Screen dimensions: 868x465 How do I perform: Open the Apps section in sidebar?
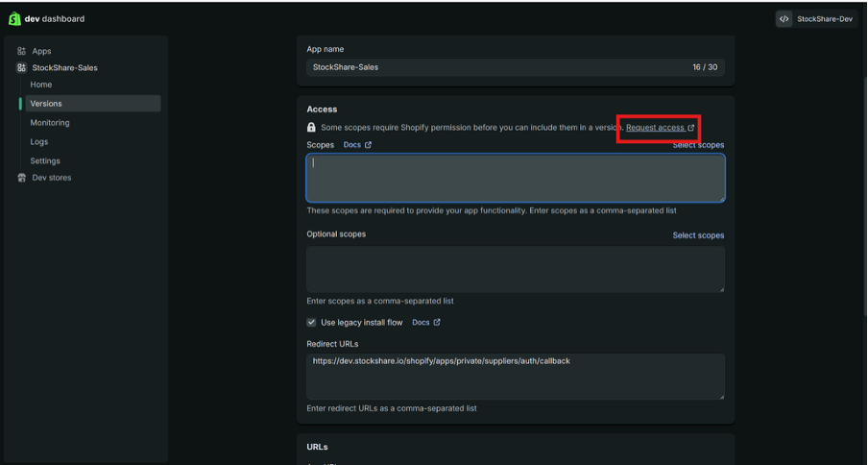tap(41, 51)
